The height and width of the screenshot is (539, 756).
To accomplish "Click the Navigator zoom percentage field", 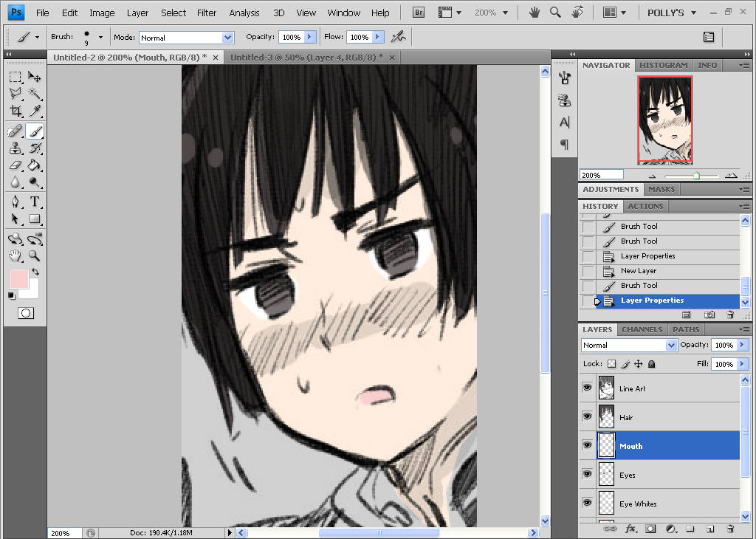I will coord(601,175).
